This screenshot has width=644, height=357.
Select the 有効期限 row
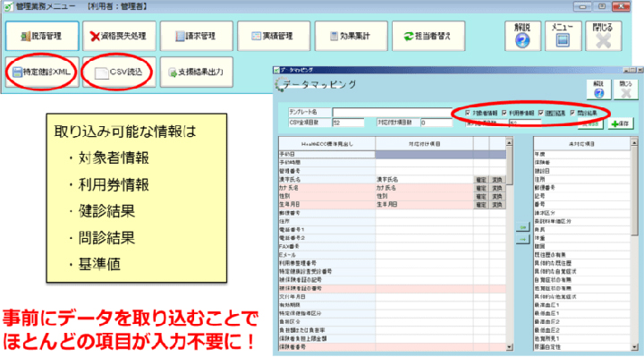pos(393,305)
